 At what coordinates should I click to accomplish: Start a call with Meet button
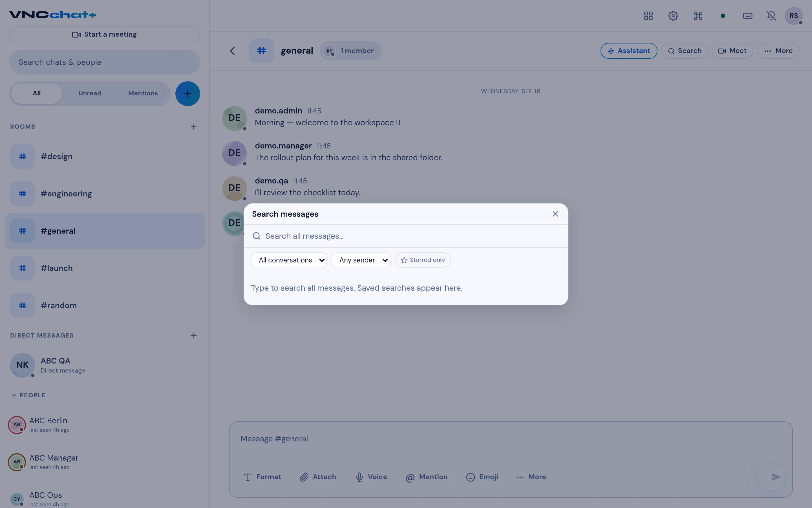pos(732,51)
